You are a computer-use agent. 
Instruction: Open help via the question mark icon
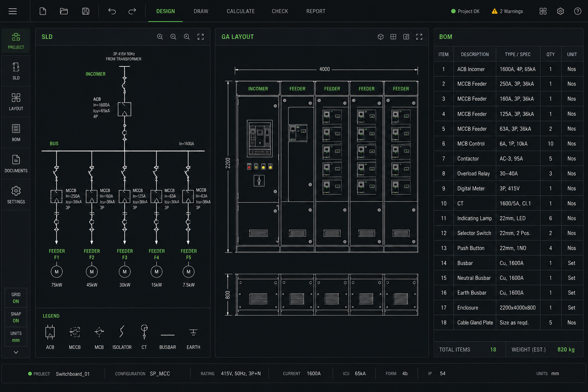578,11
